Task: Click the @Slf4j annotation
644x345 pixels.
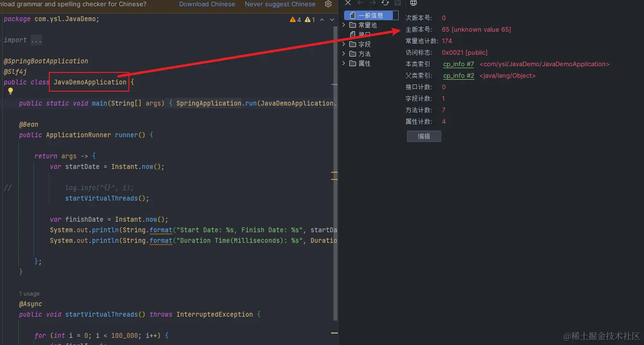Action: pyautogui.click(x=15, y=71)
